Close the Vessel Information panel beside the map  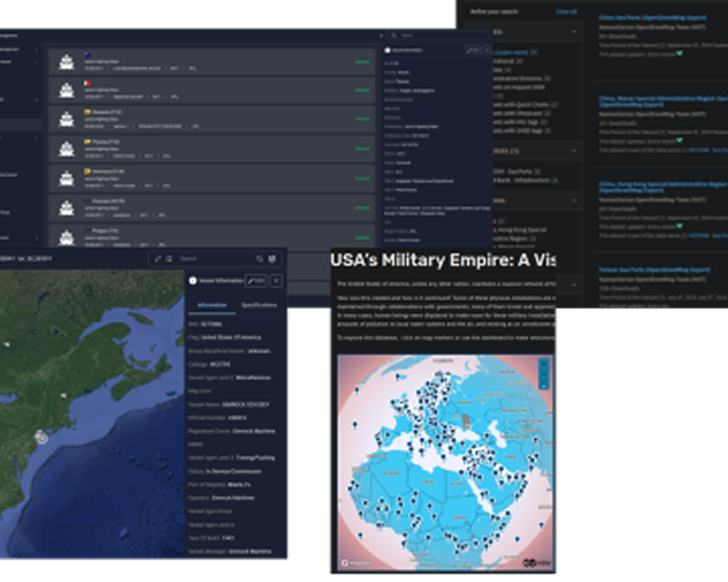pos(276,281)
